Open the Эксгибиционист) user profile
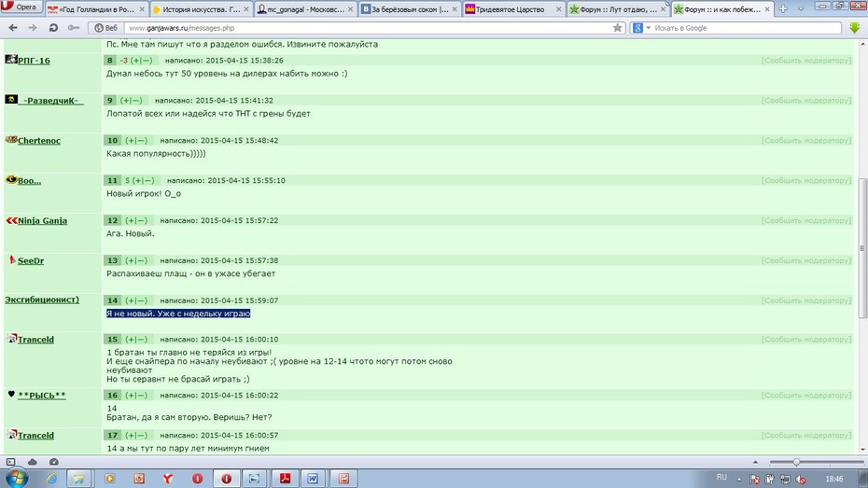The width and height of the screenshot is (868, 488). 42,300
